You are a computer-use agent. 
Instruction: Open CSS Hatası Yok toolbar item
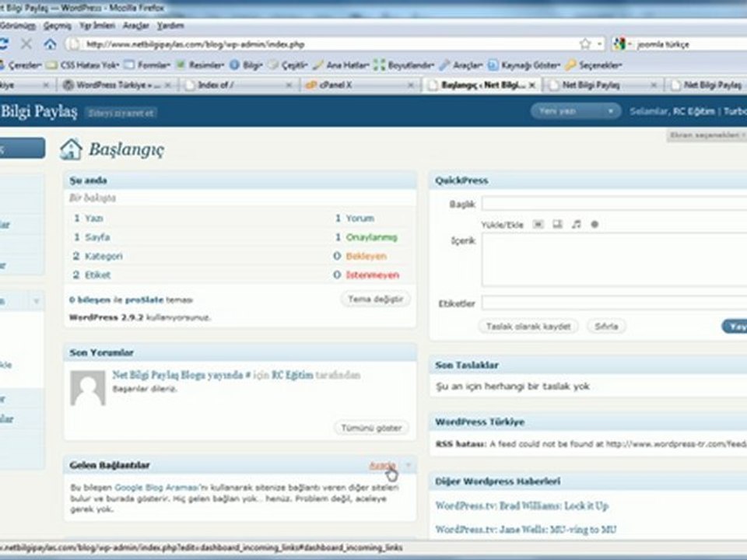point(82,65)
